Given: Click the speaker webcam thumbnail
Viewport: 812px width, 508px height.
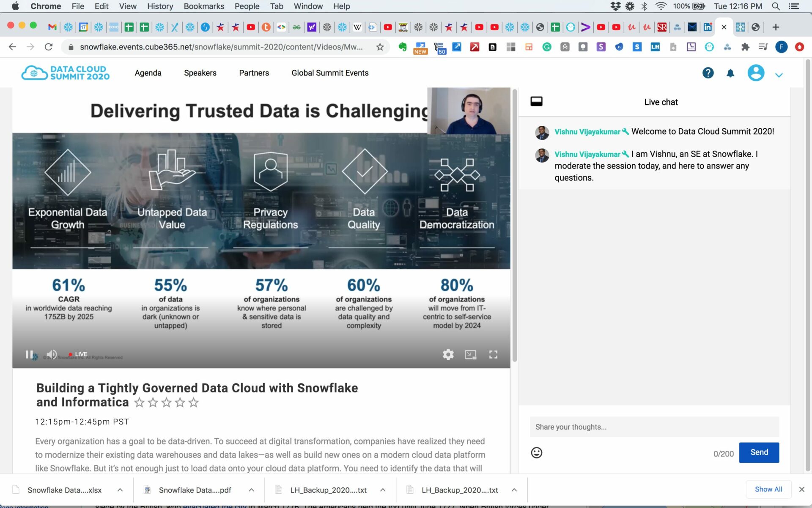Looking at the screenshot, I should coord(469,111).
